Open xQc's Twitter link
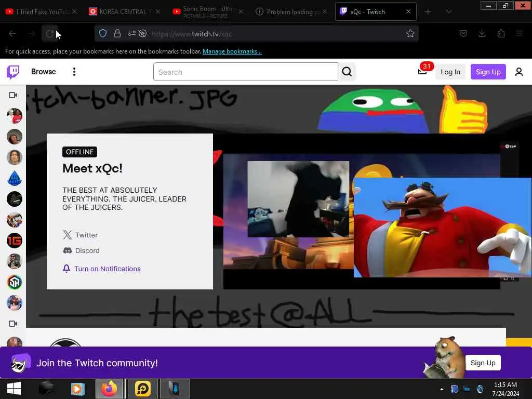The width and height of the screenshot is (532, 399). click(81, 235)
